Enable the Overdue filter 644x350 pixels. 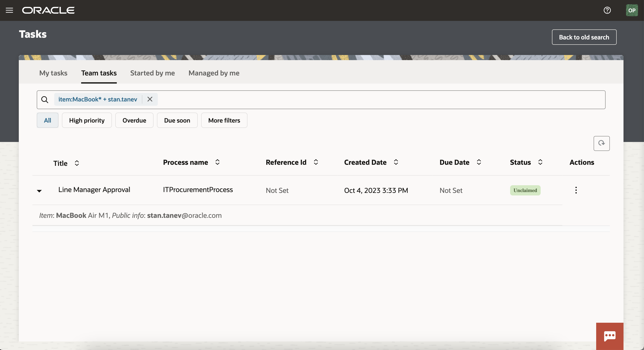coord(134,120)
